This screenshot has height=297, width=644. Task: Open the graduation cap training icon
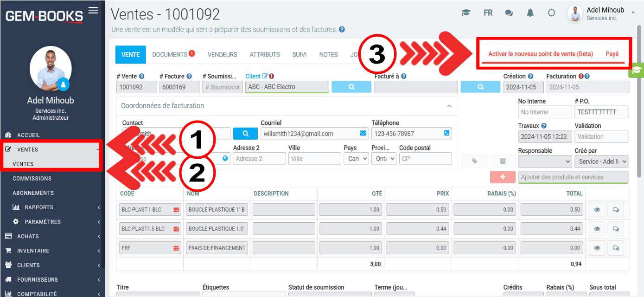coord(466,13)
